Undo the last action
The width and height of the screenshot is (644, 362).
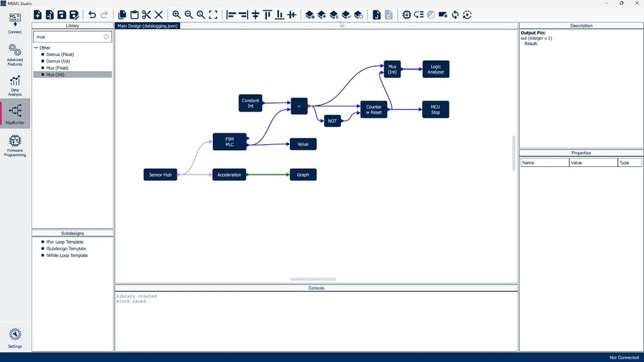pyautogui.click(x=92, y=15)
